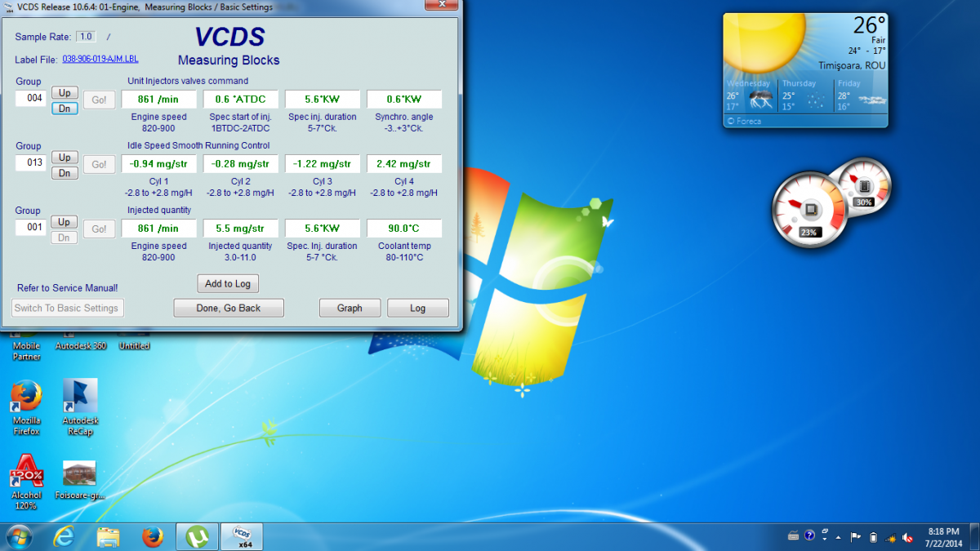
Task: Click Cyl 2 value -0.28 mg/str
Action: [x=241, y=164]
